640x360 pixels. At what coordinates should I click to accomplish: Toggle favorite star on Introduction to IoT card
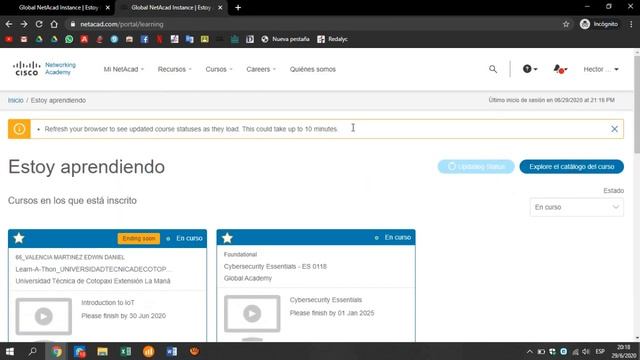click(x=19, y=238)
